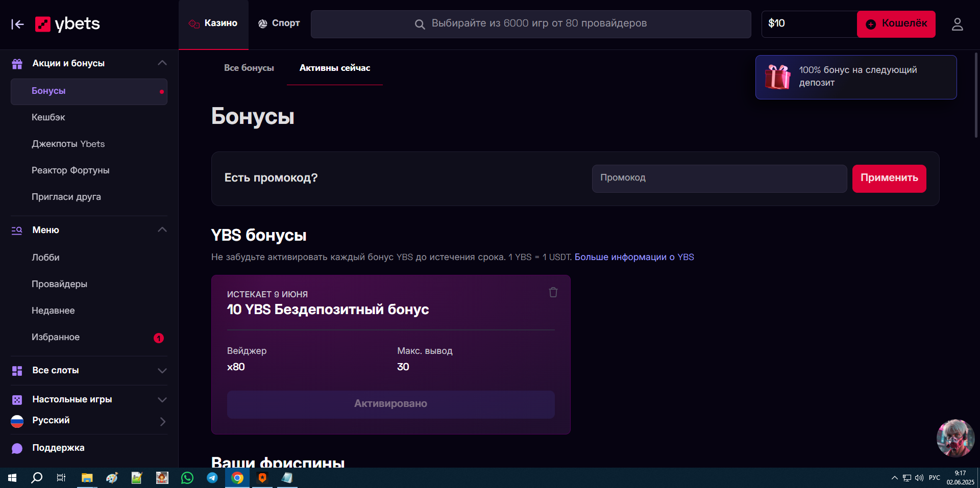Delete the no-deposit bonus via trash icon
This screenshot has width=980, height=488.
point(553,292)
